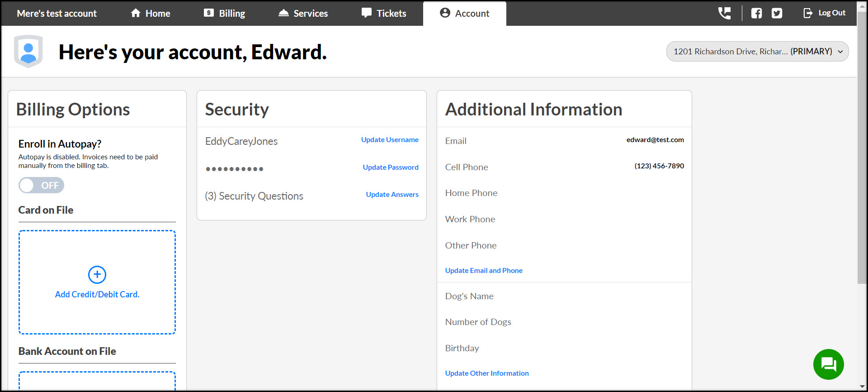Open the Tickets tab

point(384,14)
